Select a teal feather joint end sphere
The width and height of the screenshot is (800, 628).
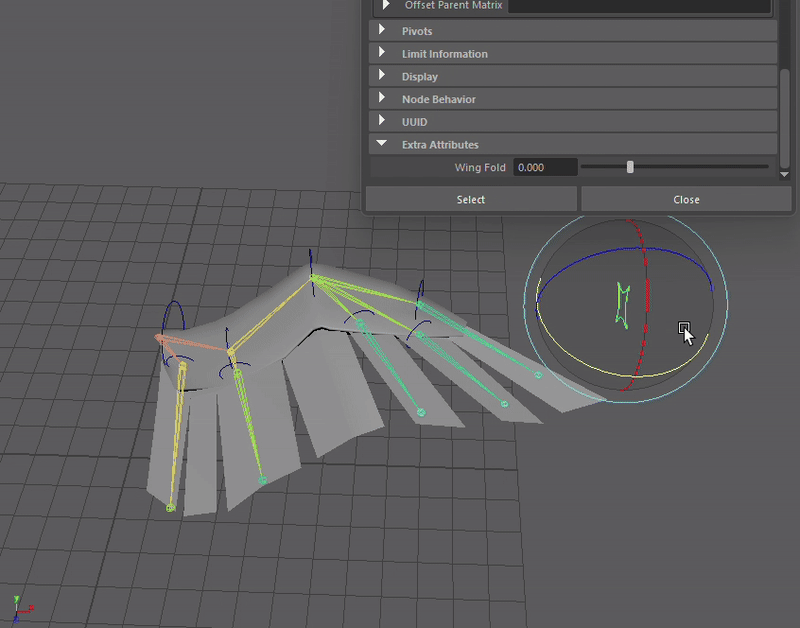click(504, 402)
